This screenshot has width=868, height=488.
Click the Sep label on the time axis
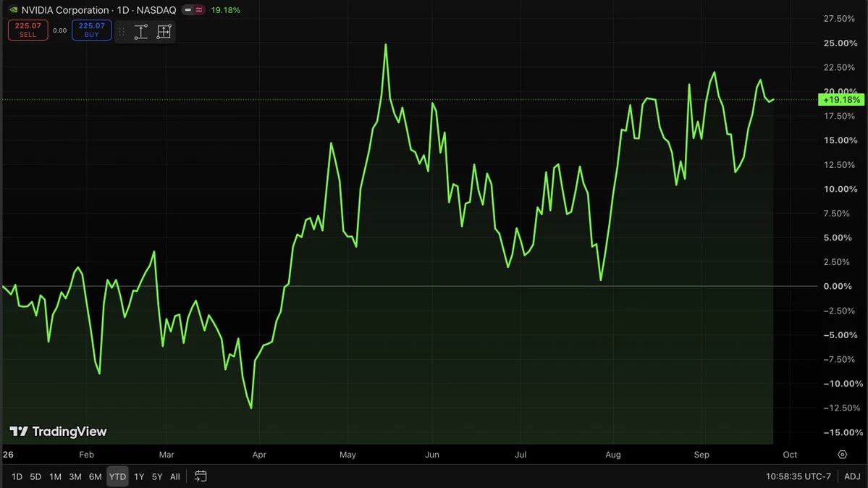pyautogui.click(x=701, y=454)
